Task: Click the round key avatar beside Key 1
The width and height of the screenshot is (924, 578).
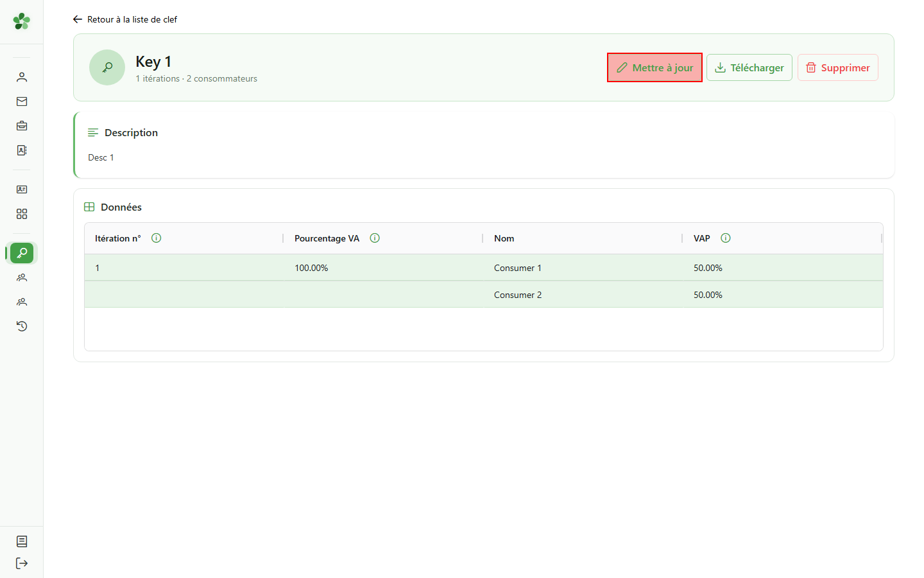Action: (107, 67)
